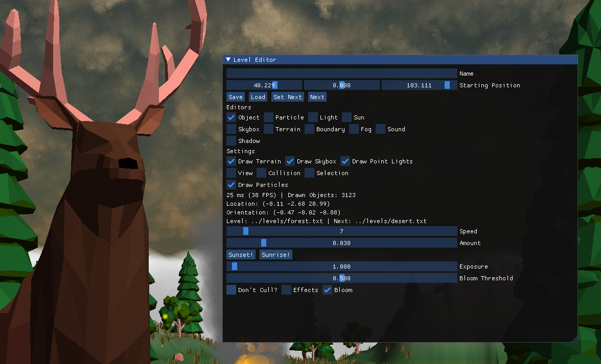Image resolution: width=601 pixels, height=364 pixels.
Task: Enable the Sun editor checkbox
Action: tap(347, 117)
